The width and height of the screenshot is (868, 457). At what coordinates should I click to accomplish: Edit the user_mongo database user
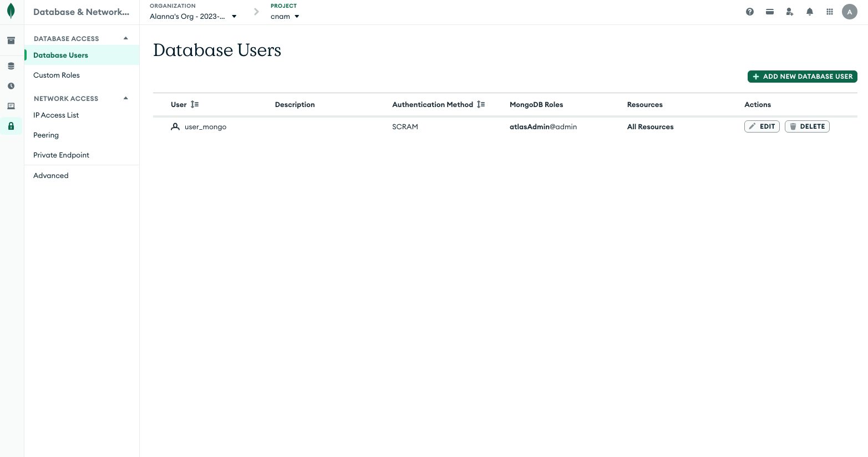coord(762,126)
